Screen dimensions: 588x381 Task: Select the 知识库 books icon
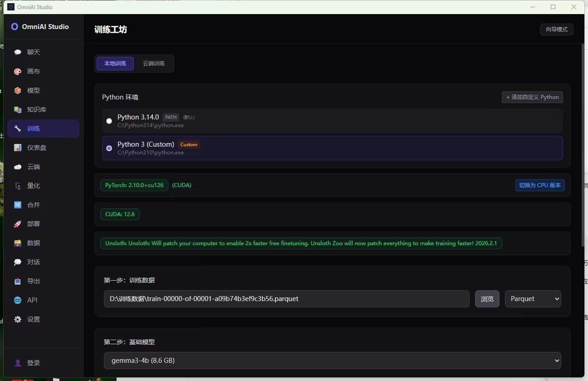pos(18,109)
